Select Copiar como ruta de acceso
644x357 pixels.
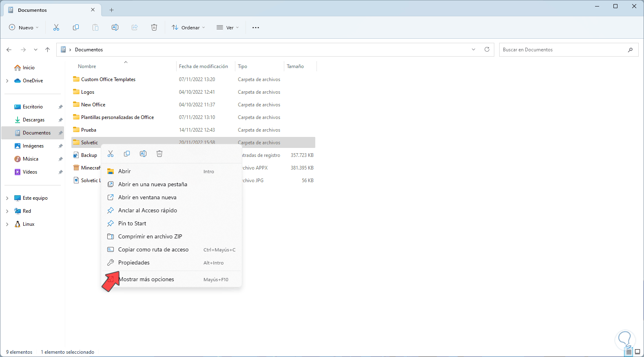coord(171,250)
